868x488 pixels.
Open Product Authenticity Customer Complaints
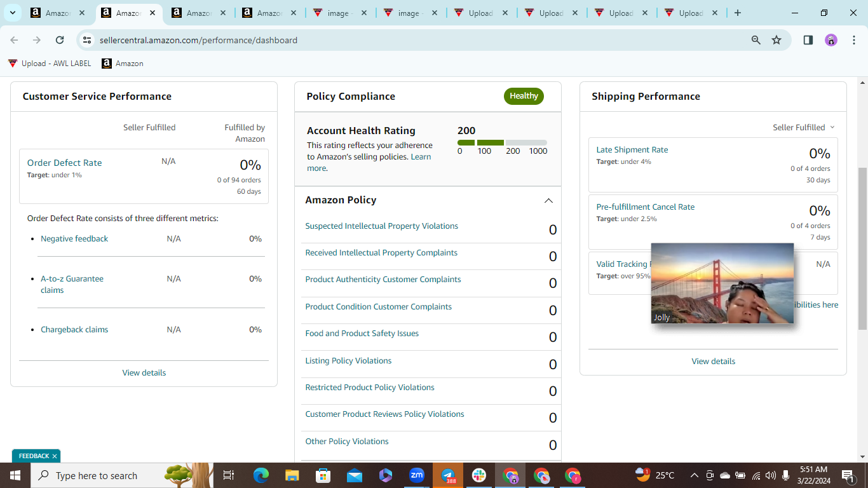pos(383,280)
